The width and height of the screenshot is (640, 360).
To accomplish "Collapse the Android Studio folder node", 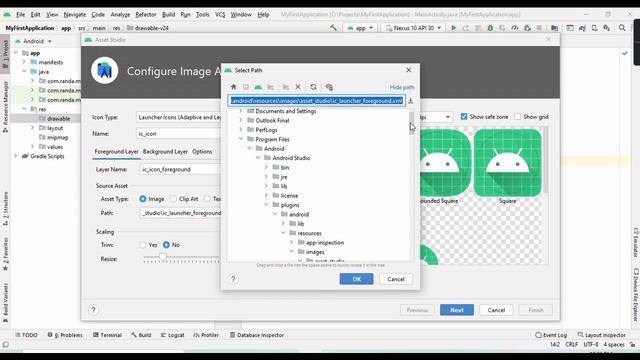I will (x=258, y=158).
